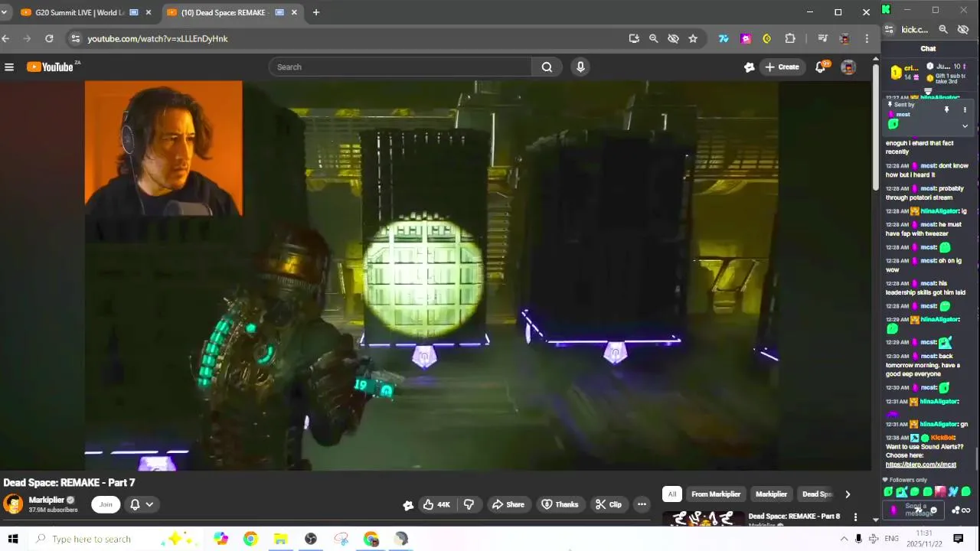Screen dimensions: 980x551
Task: Open the YouTube hamburger guide menu
Action: click(x=9, y=67)
